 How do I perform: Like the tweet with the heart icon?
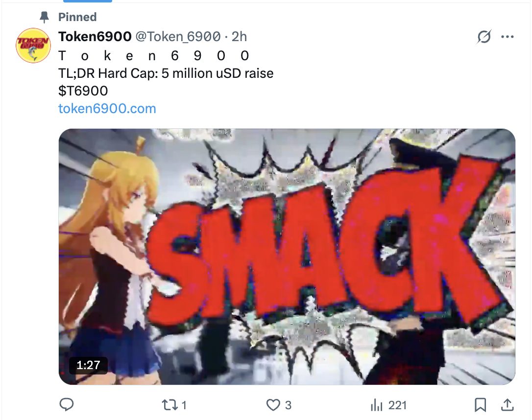pos(273,405)
